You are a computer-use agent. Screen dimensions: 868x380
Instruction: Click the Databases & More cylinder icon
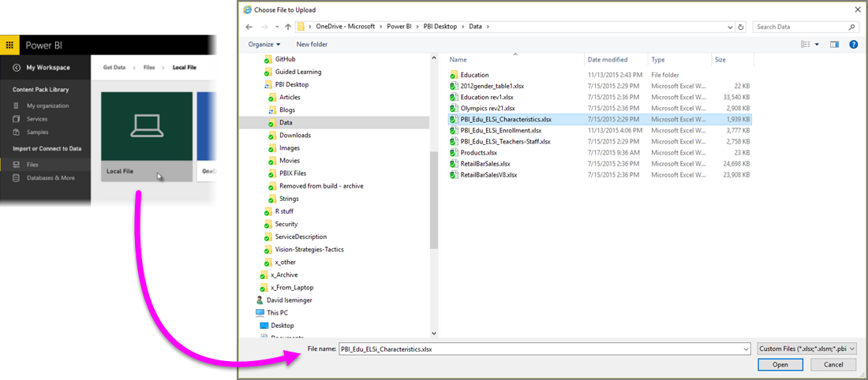[16, 178]
